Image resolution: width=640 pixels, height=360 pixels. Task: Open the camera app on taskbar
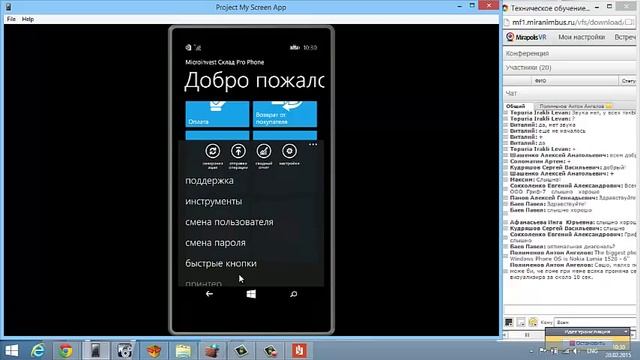point(124,351)
